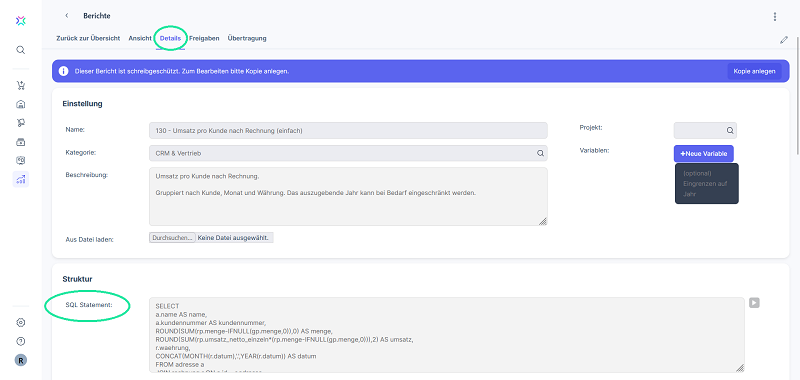Image resolution: width=800 pixels, height=380 pixels.
Task: Open the accounting monitor sidebar icon
Action: tap(20, 160)
